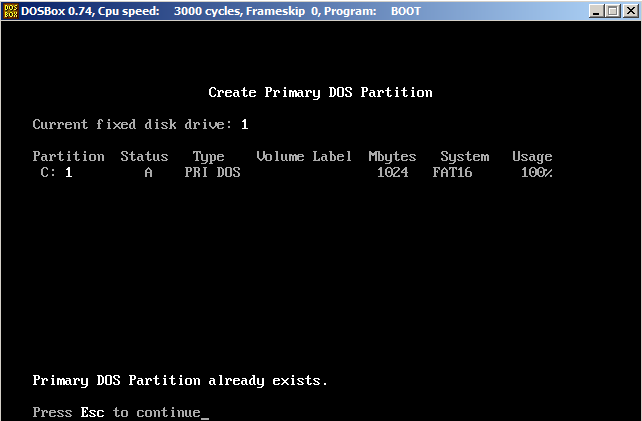Click the 'Create Primary DOS Partition' heading
Screen dimensions: 642x421
tap(320, 93)
